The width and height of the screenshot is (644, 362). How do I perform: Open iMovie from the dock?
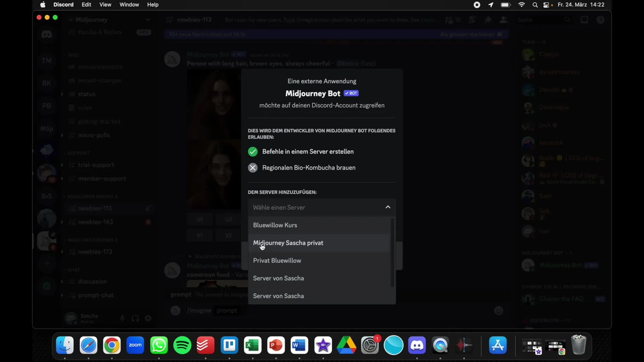click(323, 345)
